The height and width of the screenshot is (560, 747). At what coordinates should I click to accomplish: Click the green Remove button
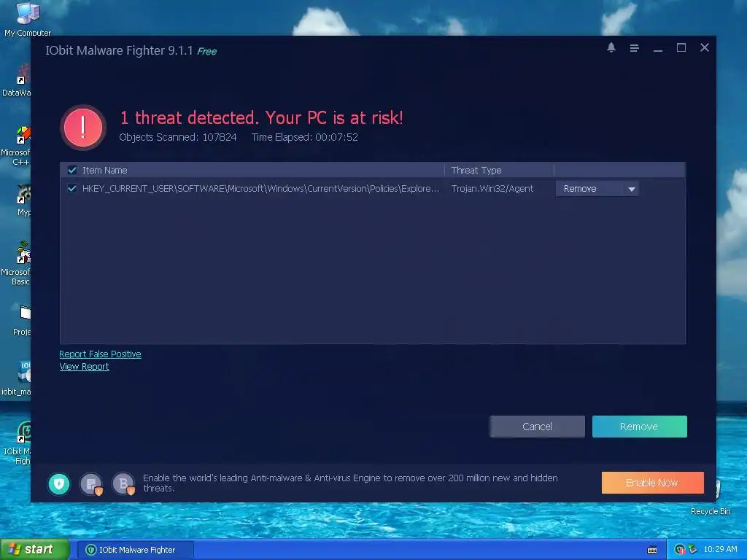point(639,427)
